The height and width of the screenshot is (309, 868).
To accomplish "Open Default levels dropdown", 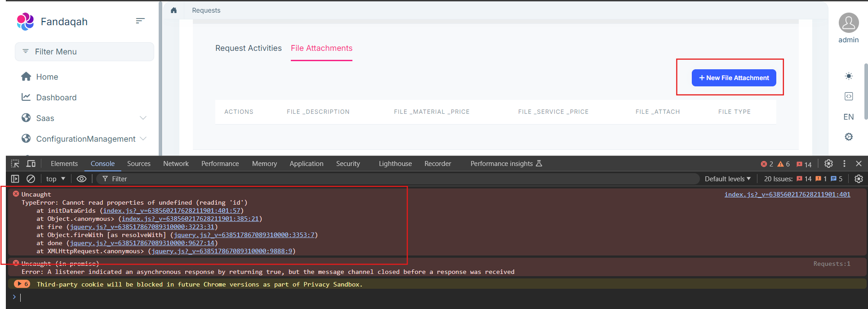I will coord(728,179).
